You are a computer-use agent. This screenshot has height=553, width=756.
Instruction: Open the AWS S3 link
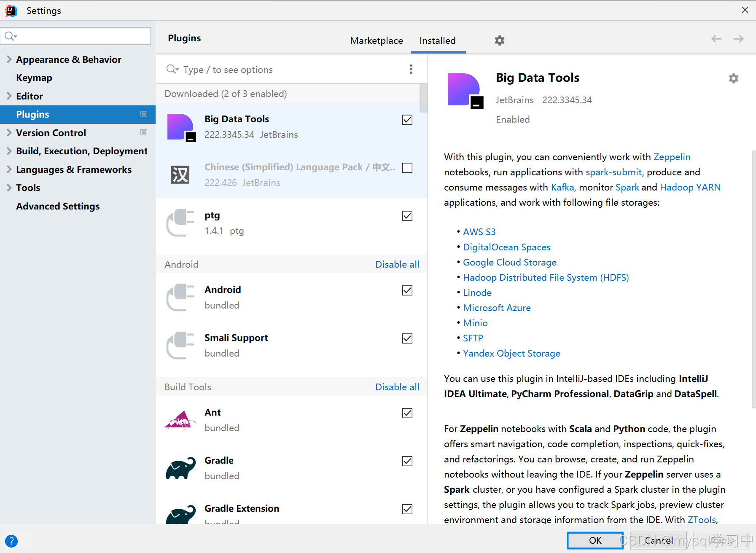pyautogui.click(x=479, y=232)
